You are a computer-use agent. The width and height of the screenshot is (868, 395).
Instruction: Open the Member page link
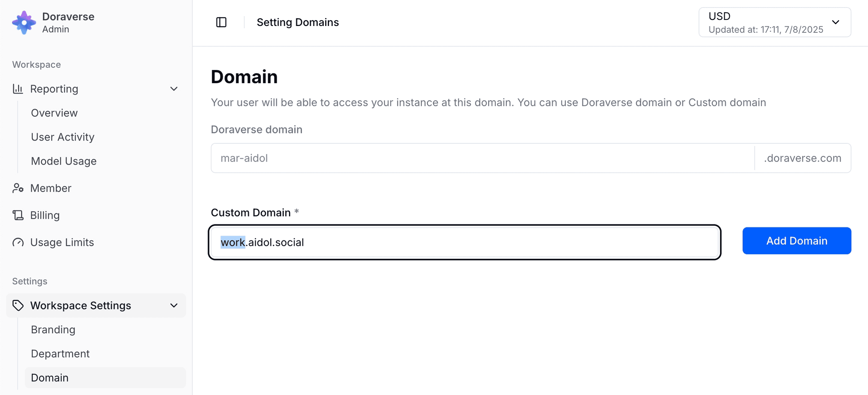tap(50, 188)
